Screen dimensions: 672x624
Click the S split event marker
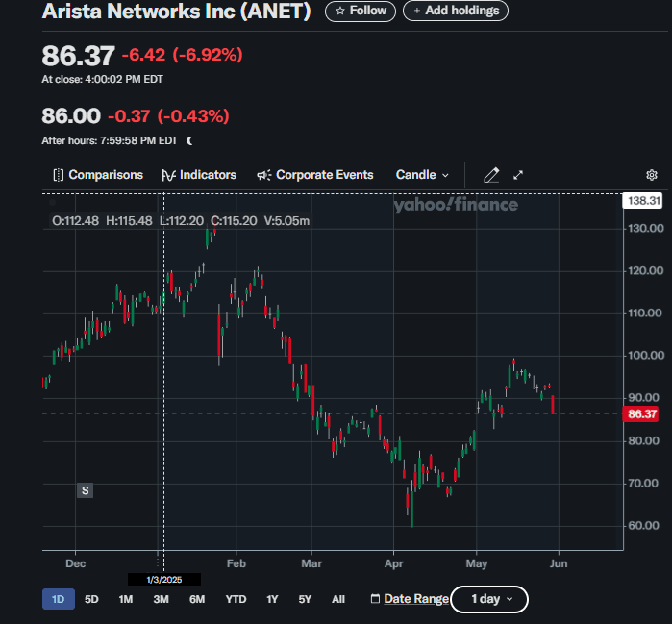tap(86, 490)
